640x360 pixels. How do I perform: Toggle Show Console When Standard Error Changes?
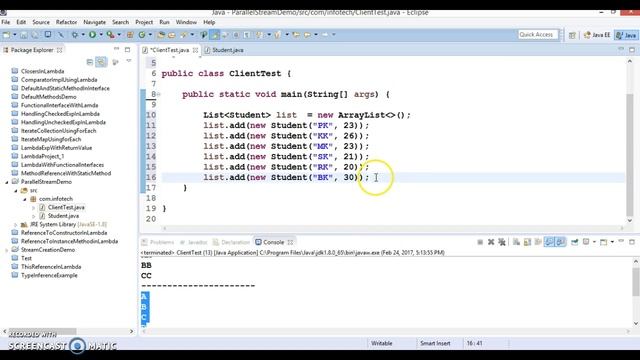tap(561, 242)
